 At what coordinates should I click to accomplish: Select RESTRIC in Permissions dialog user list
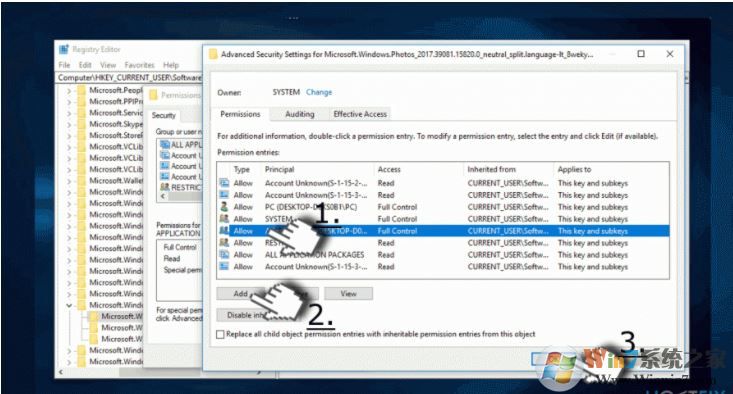click(x=181, y=187)
